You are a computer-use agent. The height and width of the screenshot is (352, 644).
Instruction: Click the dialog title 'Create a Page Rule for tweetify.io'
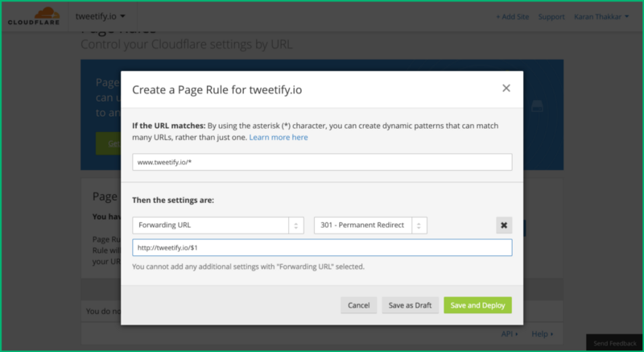click(x=217, y=90)
